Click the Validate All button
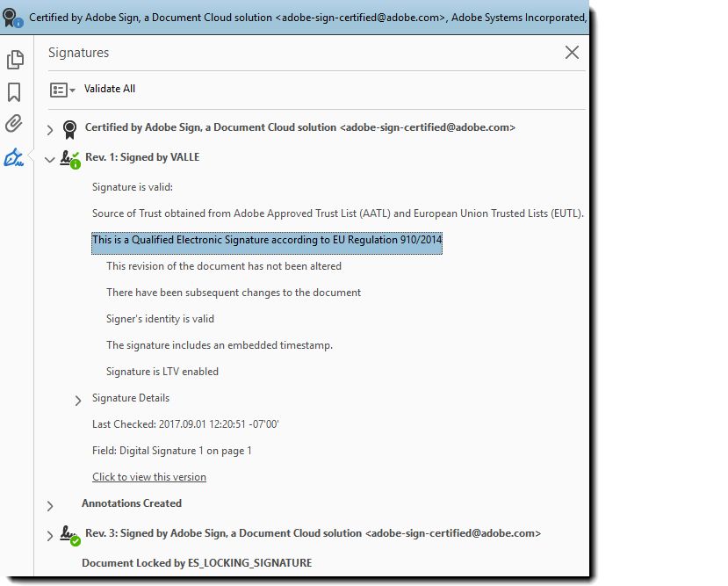The height and width of the screenshot is (586, 728). (110, 89)
